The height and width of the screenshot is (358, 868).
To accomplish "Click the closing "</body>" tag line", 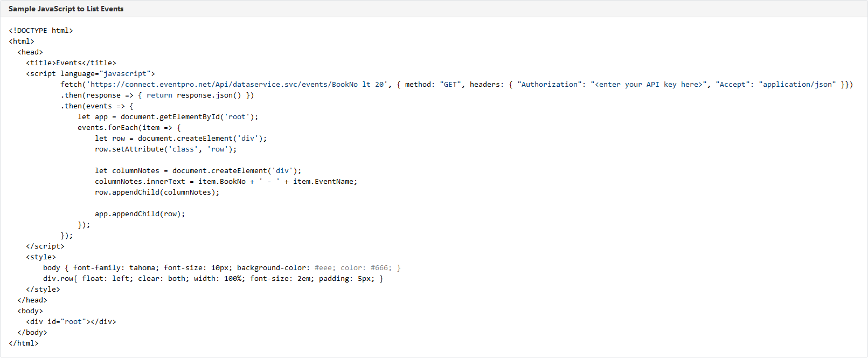I will pyautogui.click(x=32, y=333).
